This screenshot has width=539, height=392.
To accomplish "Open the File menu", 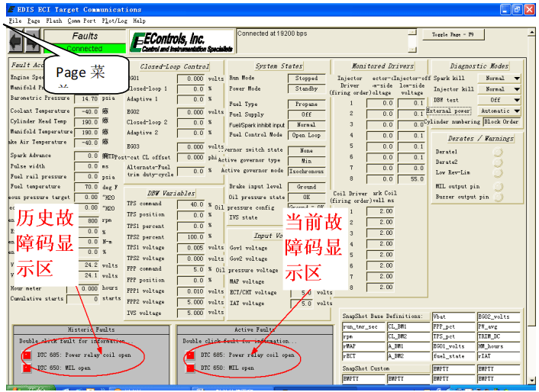I will [x=15, y=21].
